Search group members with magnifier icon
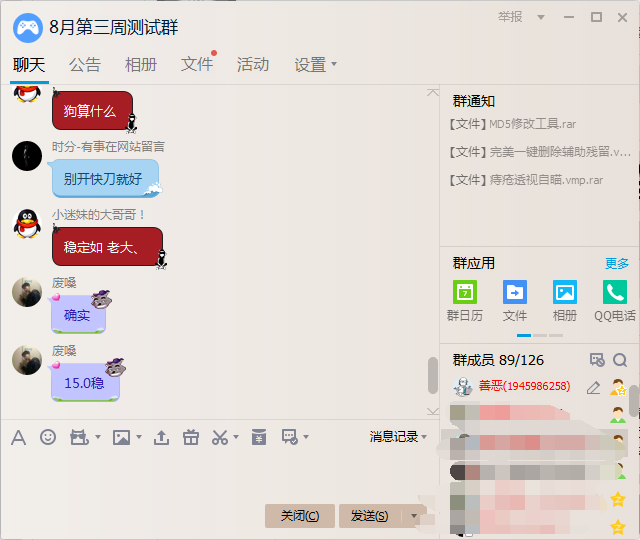The image size is (640, 540). point(620,360)
